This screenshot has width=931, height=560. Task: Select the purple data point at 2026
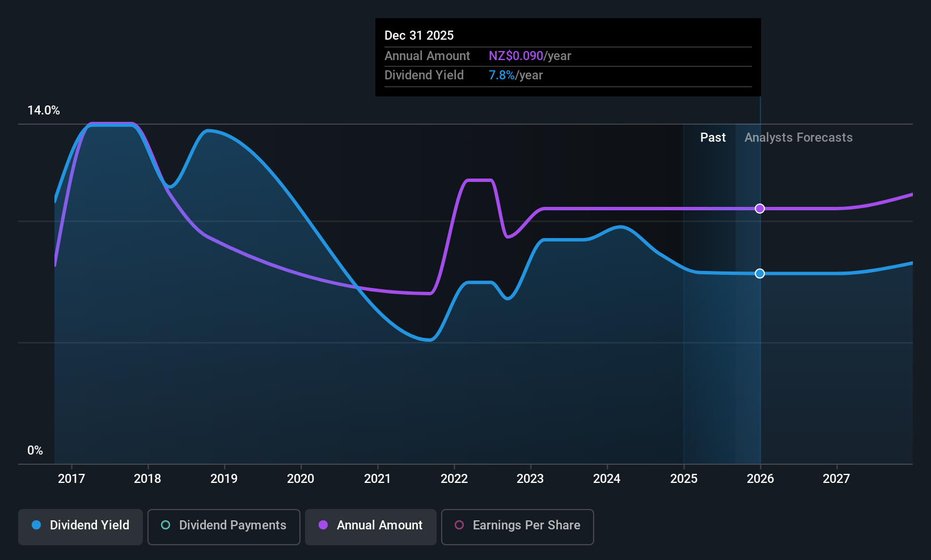[760, 209]
